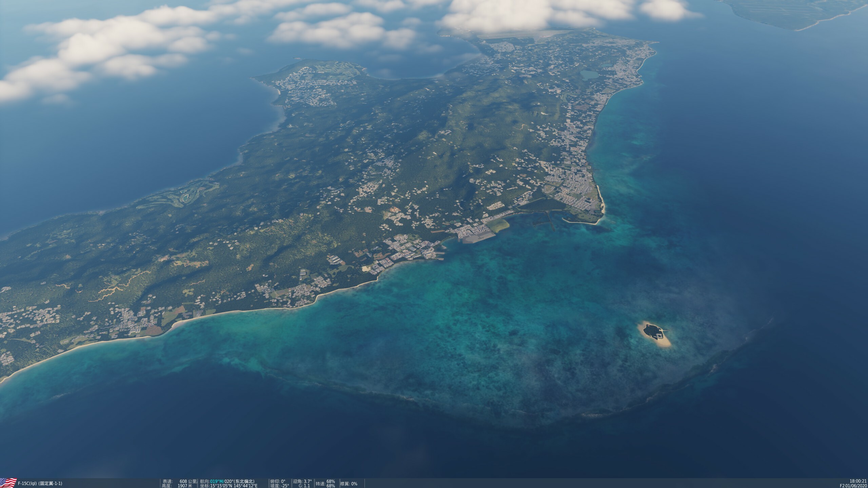Click the G: 1.1 load readout
The image size is (868, 488).
click(x=304, y=486)
